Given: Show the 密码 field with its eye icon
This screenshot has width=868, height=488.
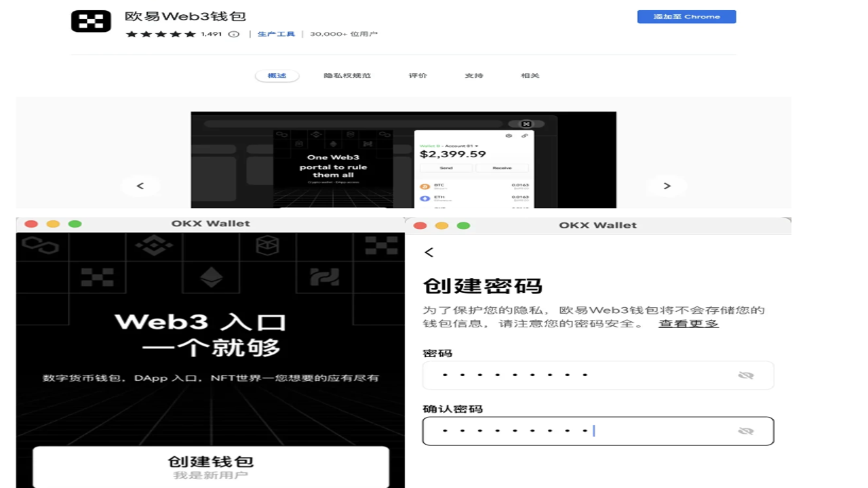Looking at the screenshot, I should (746, 375).
